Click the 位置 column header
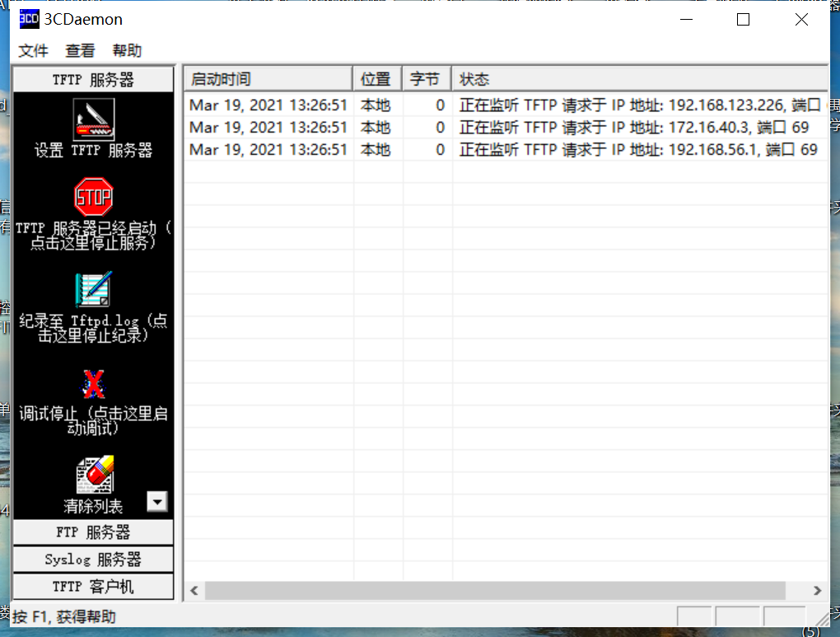Viewport: 840px width, 637px height. (377, 79)
